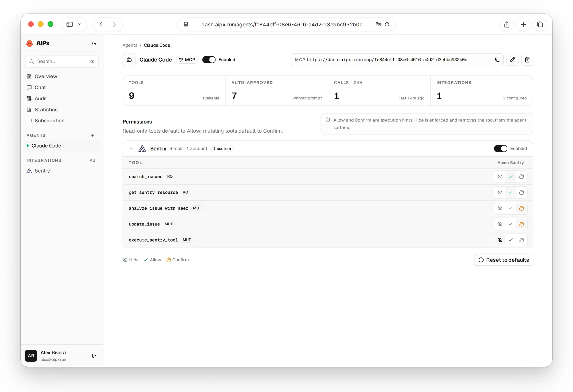Set get_sentry_resource to Confirm
The image size is (573, 392).
point(521,193)
